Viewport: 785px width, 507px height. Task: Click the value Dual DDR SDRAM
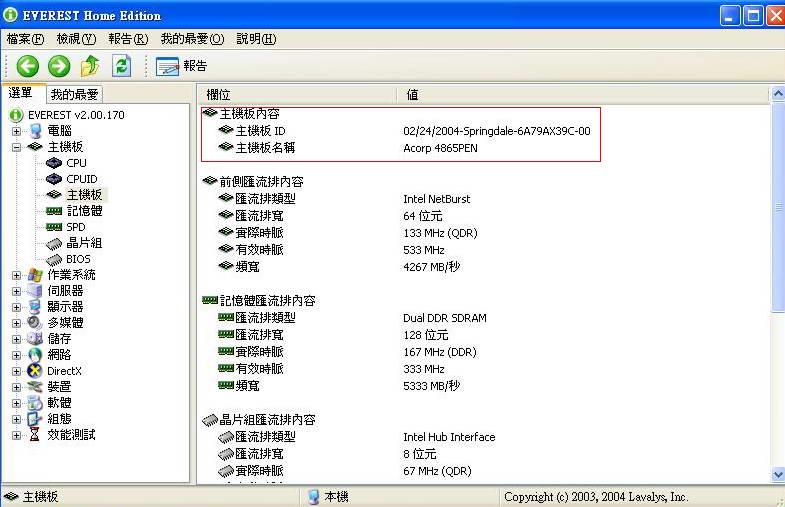tap(445, 318)
